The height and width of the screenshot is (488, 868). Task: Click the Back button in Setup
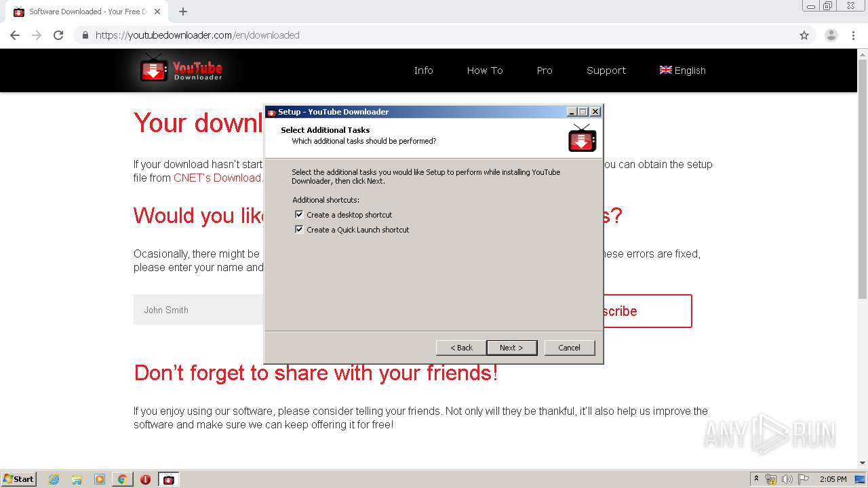point(461,348)
